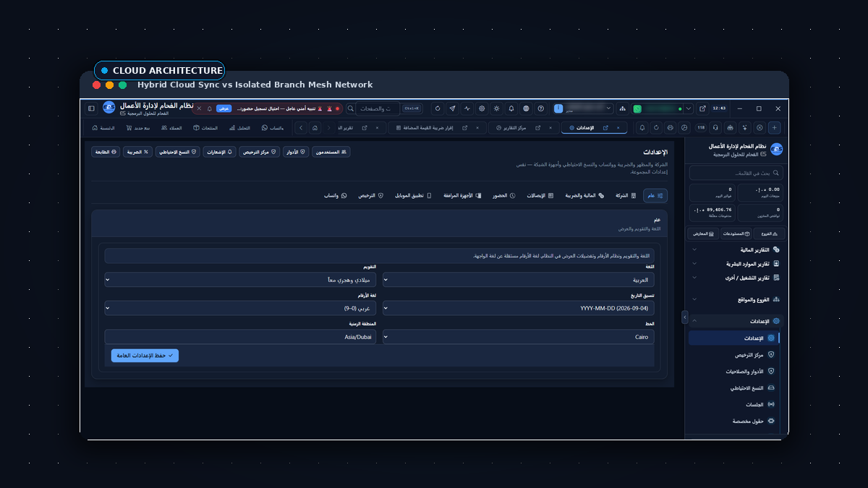This screenshot has width=868, height=488.
Task: Open the robot assistant icon
Action: [x=730, y=128]
